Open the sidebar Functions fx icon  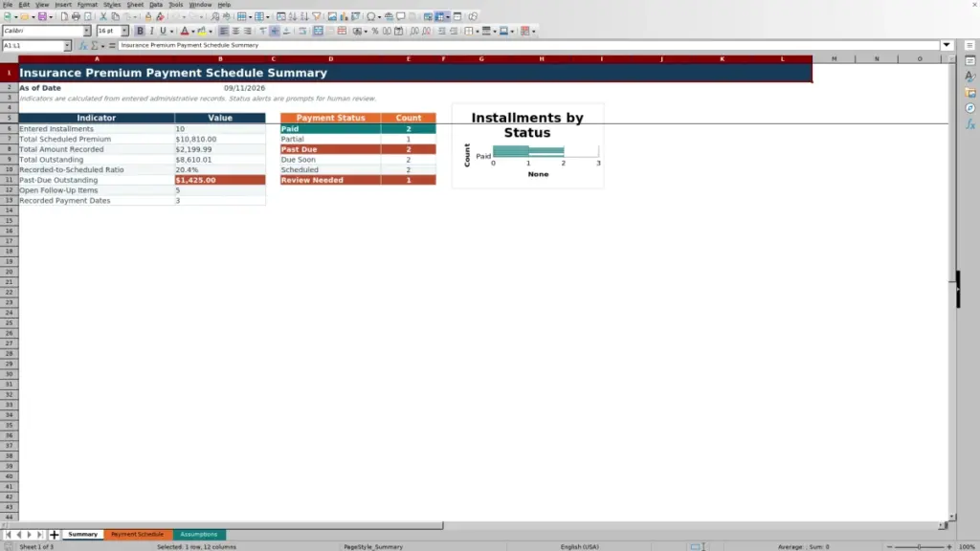click(970, 124)
